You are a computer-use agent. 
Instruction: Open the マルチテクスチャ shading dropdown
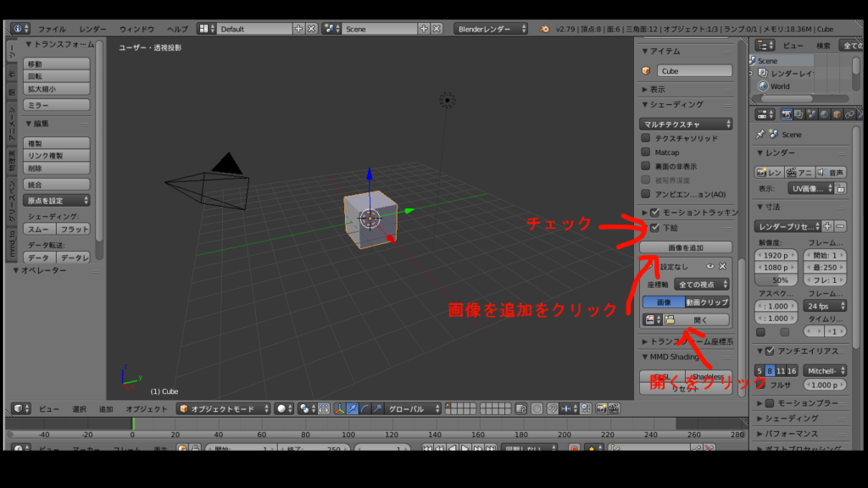point(686,124)
